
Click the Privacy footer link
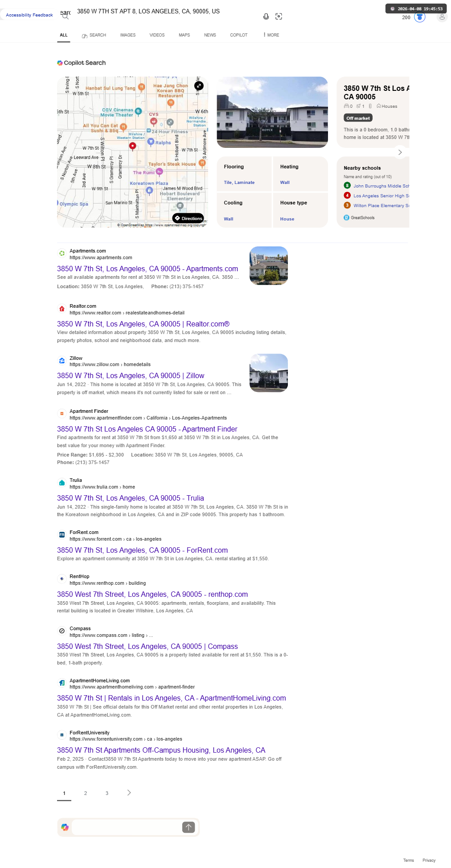(x=429, y=860)
